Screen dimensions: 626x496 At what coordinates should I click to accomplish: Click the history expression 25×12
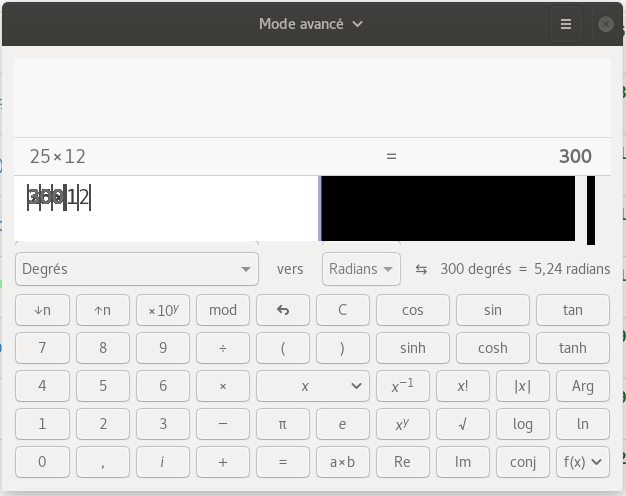tap(57, 157)
